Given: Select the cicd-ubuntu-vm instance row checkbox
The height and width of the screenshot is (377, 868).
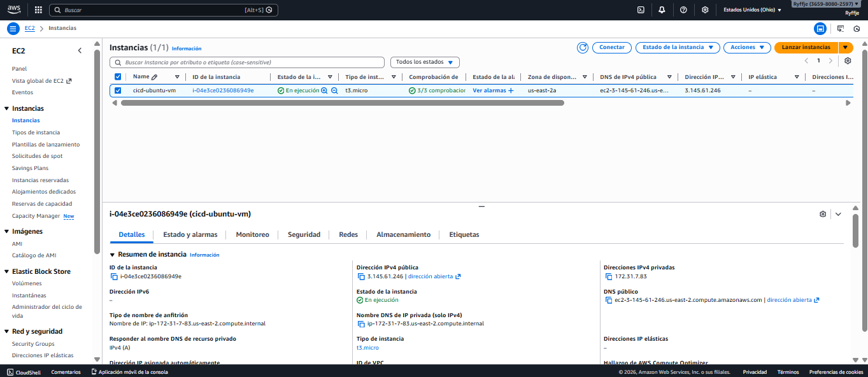Looking at the screenshot, I should (x=117, y=90).
